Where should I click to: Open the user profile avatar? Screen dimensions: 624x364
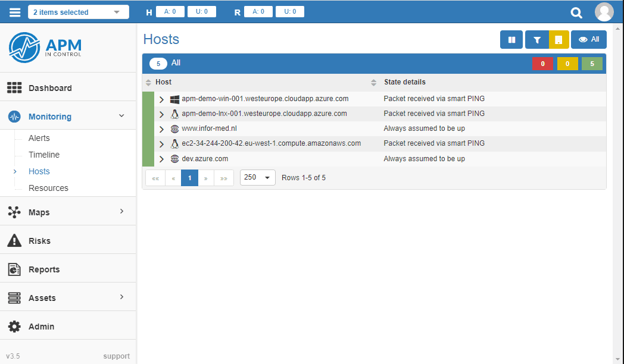click(604, 12)
